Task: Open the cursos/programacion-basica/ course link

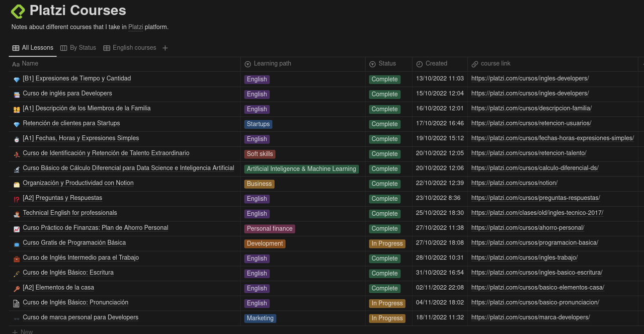Action: pos(535,243)
